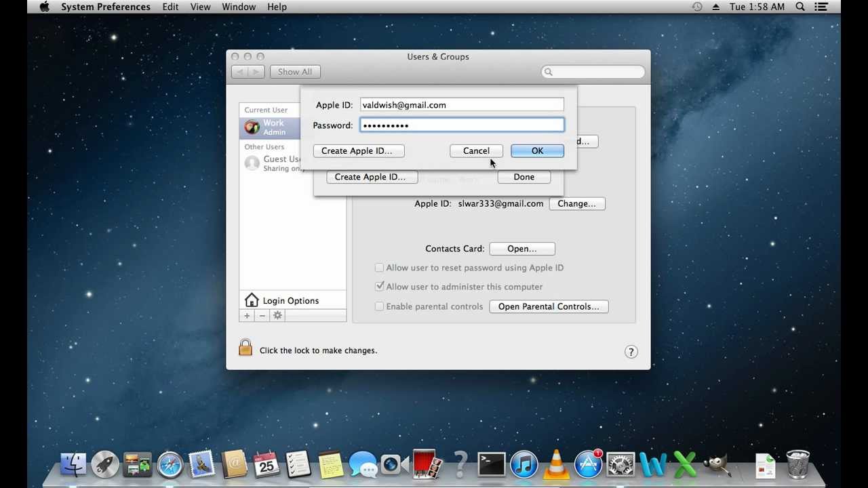Open the Apple menu
Image resolution: width=868 pixels, height=488 pixels.
[x=45, y=7]
